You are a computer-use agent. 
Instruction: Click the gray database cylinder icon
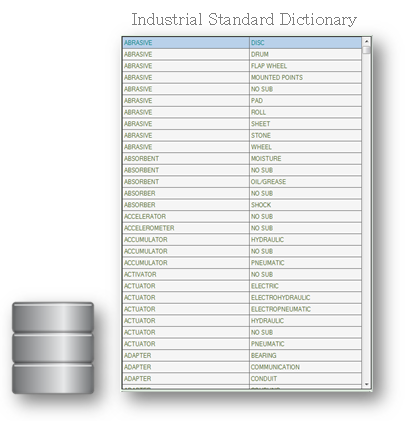[x=53, y=348]
